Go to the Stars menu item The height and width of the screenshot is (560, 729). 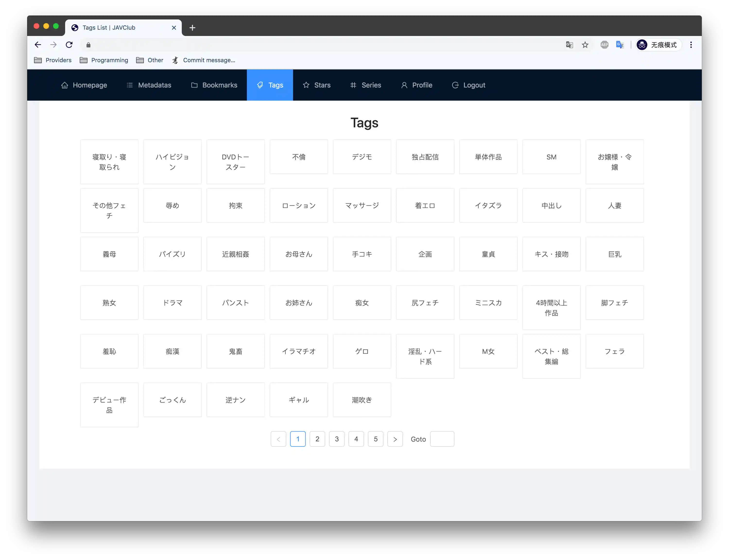(317, 85)
